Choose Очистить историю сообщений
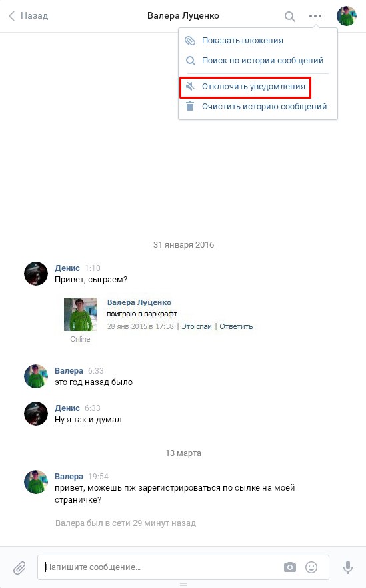366x588 pixels. pos(265,107)
